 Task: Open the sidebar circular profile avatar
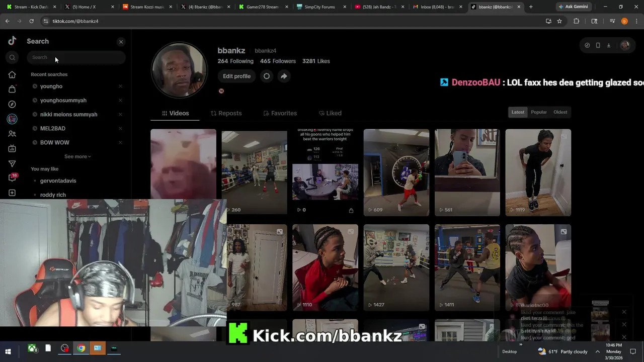12,119
